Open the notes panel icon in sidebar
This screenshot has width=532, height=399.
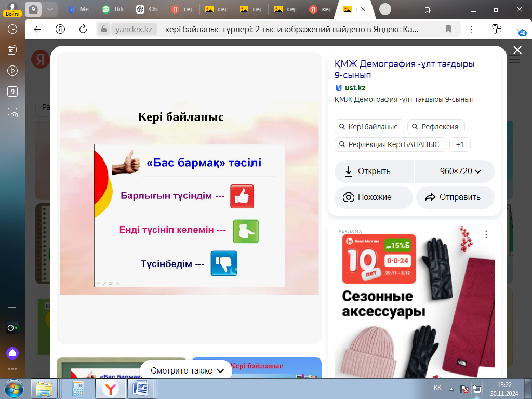click(12, 50)
